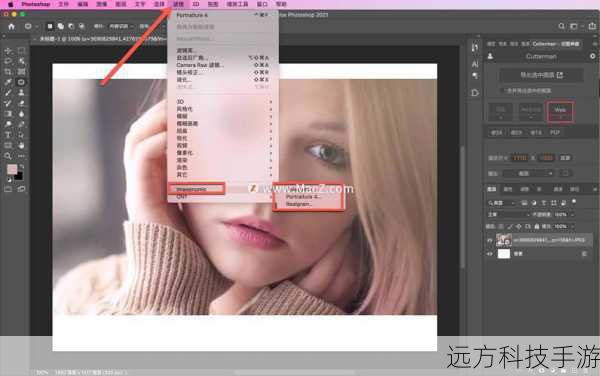Select the iOS platform option in Cutterman
This screenshot has width=600, height=376.
pyautogui.click(x=501, y=112)
